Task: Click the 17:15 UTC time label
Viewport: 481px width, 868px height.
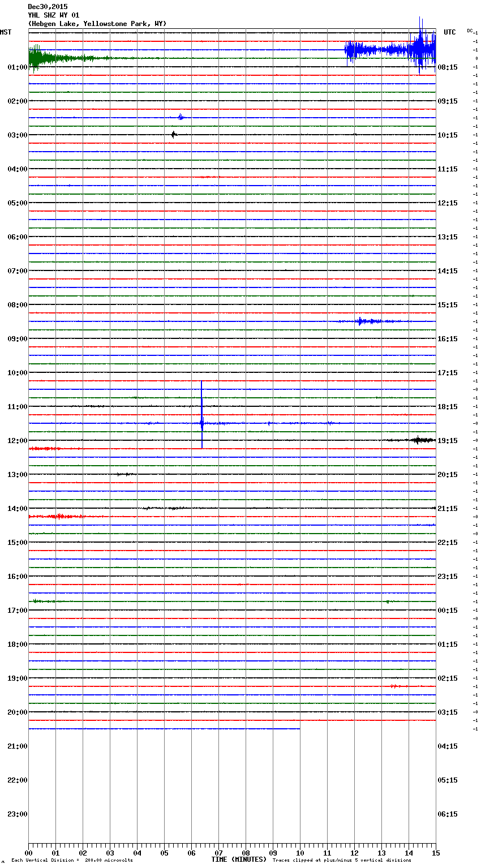Action: click(448, 373)
